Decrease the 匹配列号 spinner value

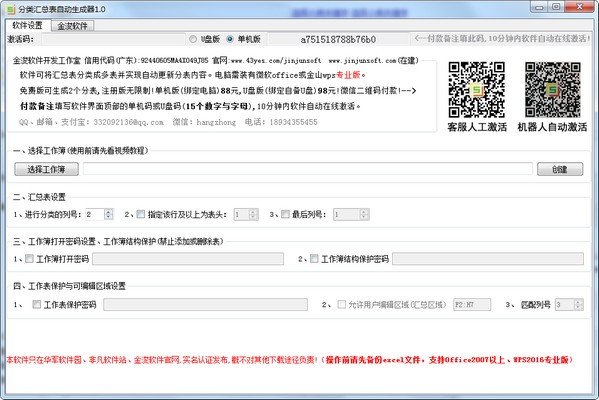[x=578, y=307]
